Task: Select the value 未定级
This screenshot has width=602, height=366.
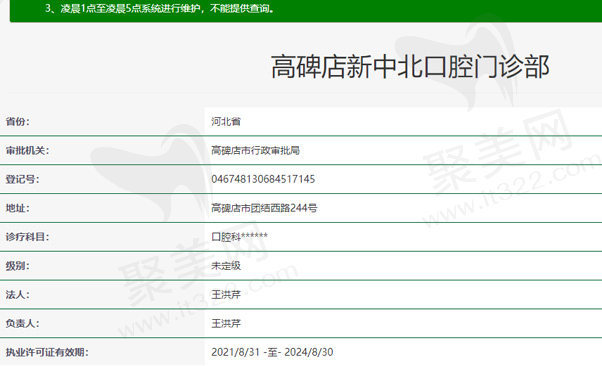Action: pos(226,265)
